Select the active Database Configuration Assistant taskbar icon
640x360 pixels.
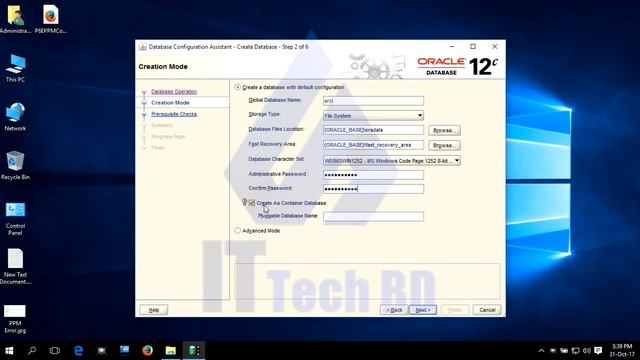point(194,351)
